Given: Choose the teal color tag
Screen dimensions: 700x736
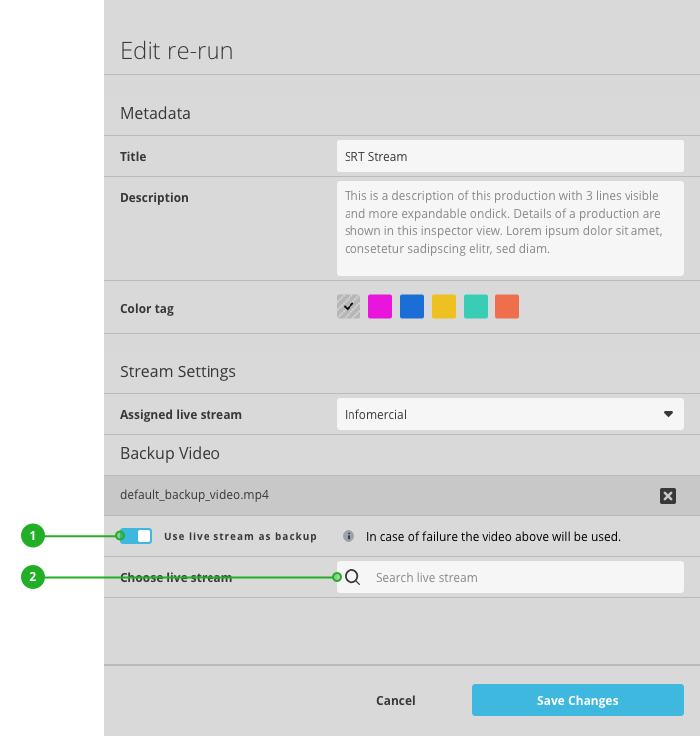Looking at the screenshot, I should [476, 307].
